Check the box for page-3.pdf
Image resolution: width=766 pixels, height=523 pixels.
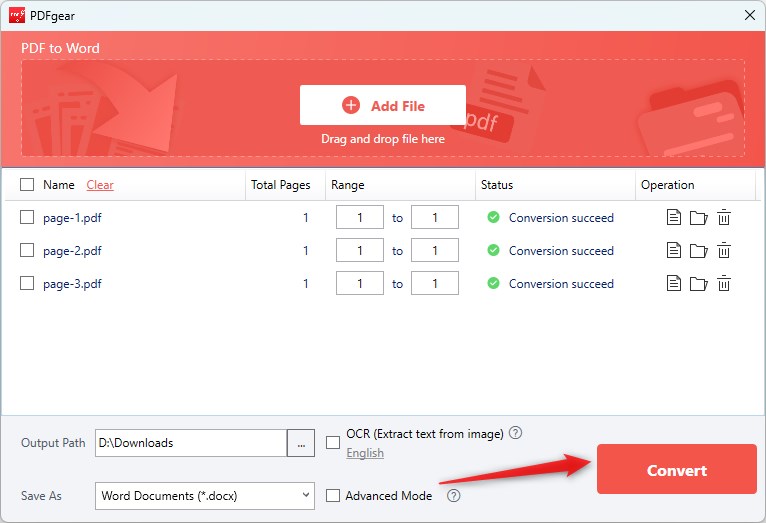pos(27,283)
